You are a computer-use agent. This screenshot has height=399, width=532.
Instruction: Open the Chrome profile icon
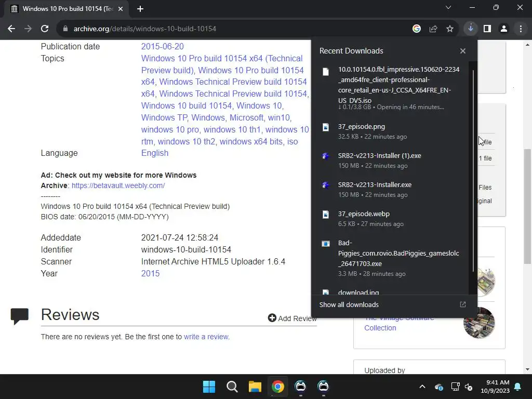point(504,29)
